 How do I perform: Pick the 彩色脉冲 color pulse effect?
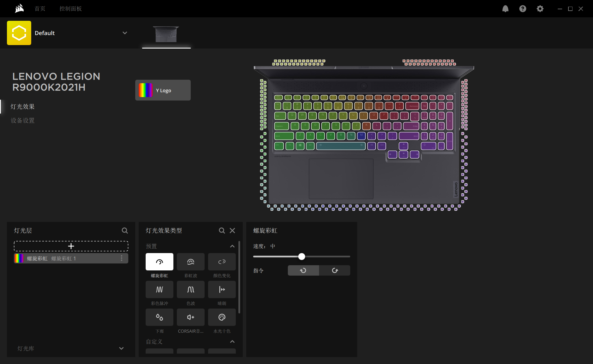tap(159, 289)
